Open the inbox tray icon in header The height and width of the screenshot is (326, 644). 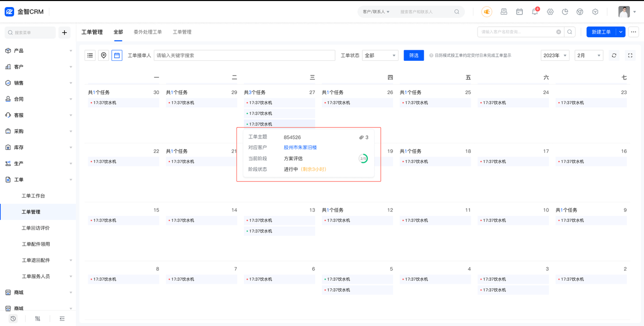click(x=504, y=12)
